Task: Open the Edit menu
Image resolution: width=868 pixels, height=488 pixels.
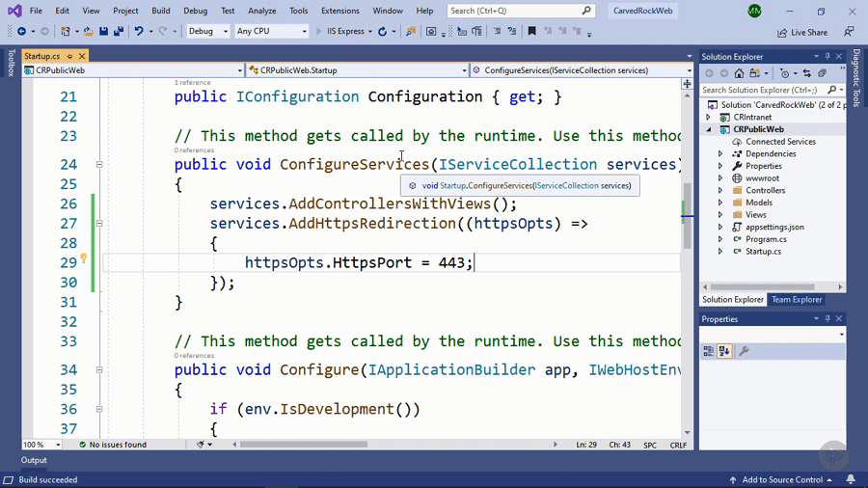Action: coord(62,11)
